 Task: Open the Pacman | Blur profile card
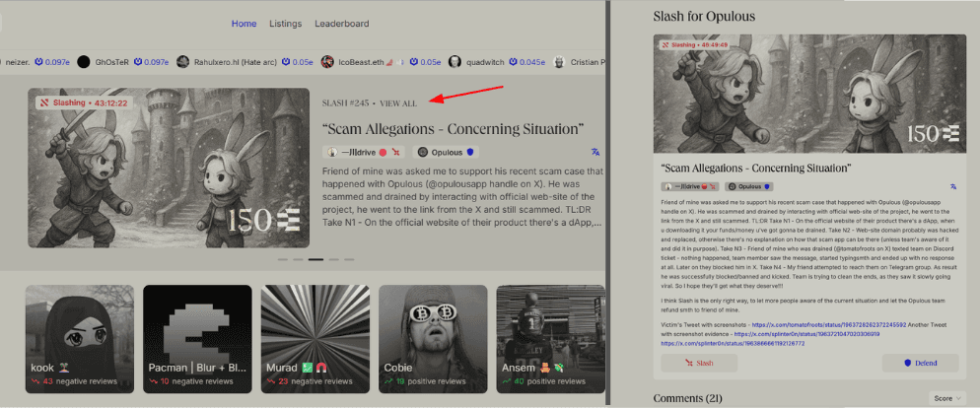[197, 337]
